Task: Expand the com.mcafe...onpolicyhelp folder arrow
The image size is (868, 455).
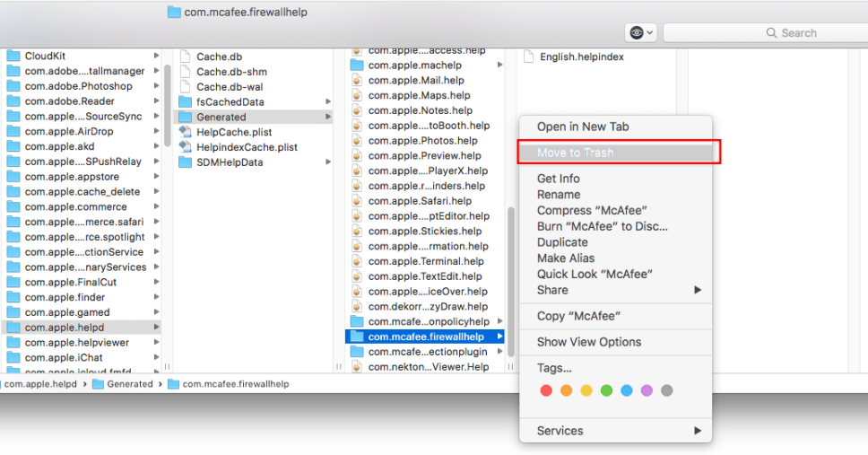Action: point(499,321)
